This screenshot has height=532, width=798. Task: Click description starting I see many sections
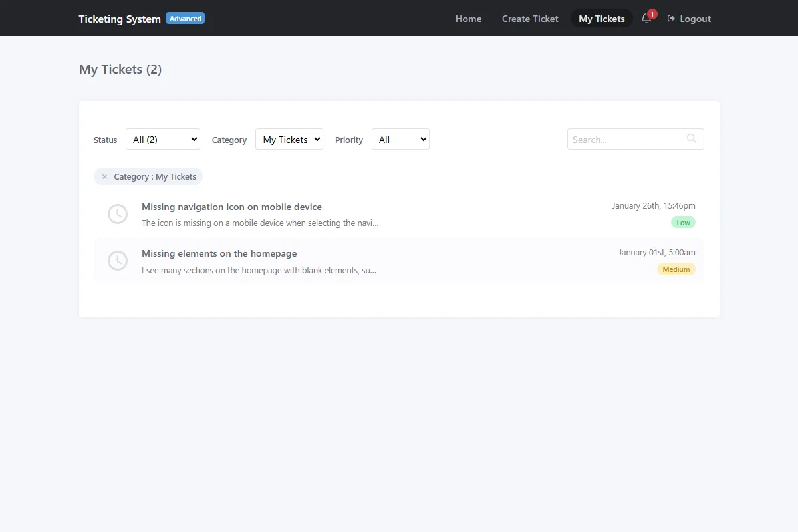coord(259,271)
